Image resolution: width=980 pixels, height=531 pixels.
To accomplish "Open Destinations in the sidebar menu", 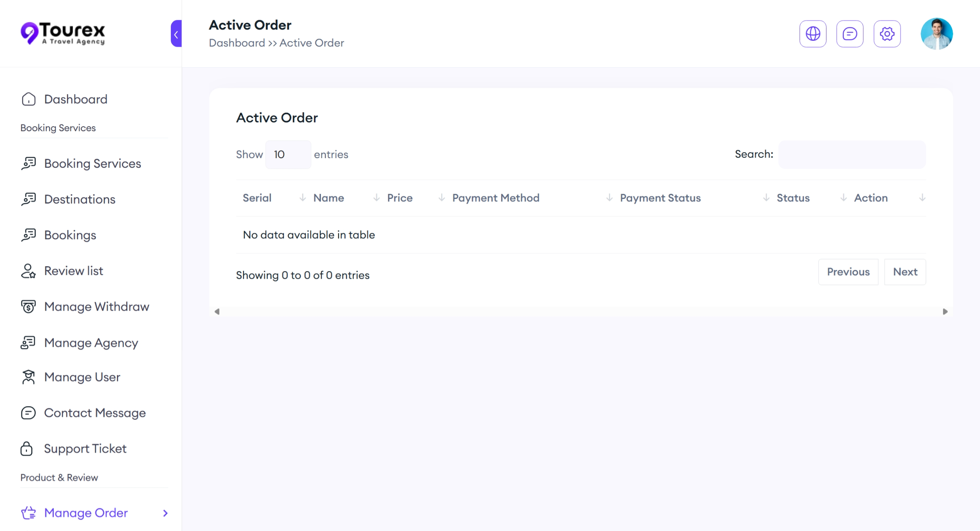I will (79, 199).
